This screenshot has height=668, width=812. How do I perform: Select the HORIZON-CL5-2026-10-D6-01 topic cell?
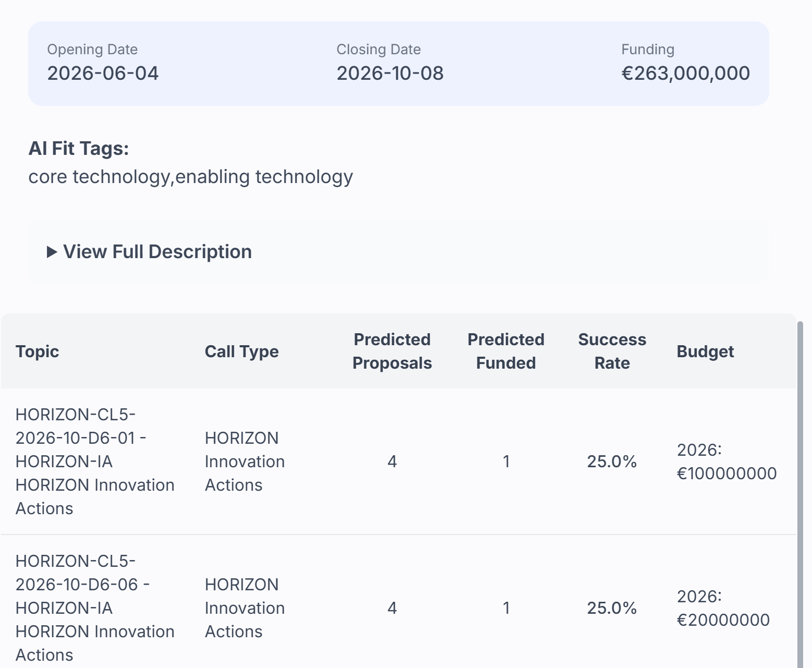tap(95, 461)
